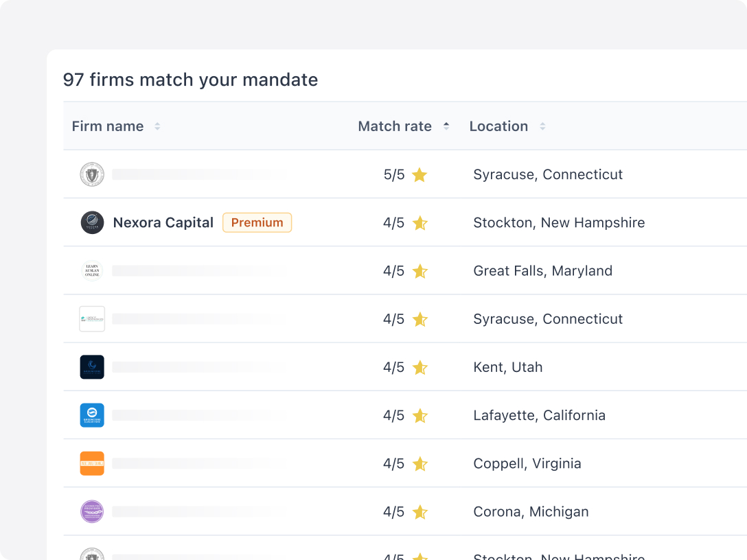Click the Lafayette, California location
Image resolution: width=747 pixels, height=560 pixels.
539,415
